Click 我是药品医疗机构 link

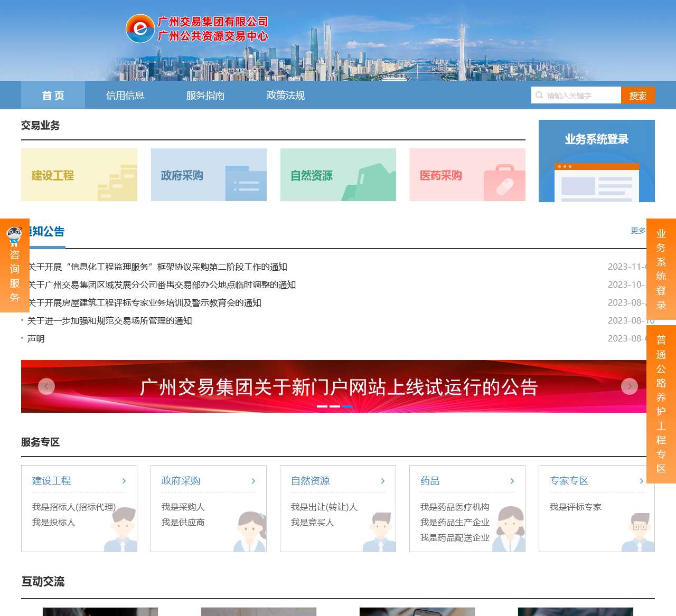pos(455,507)
